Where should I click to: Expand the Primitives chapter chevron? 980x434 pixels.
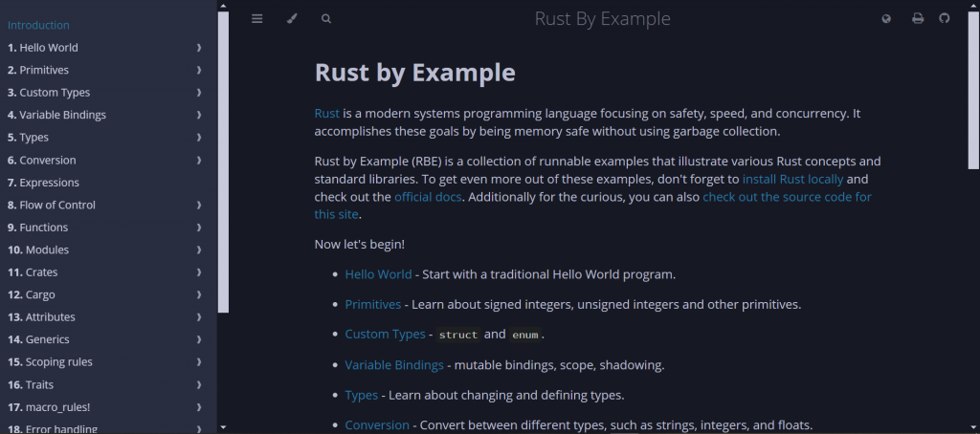click(x=199, y=70)
